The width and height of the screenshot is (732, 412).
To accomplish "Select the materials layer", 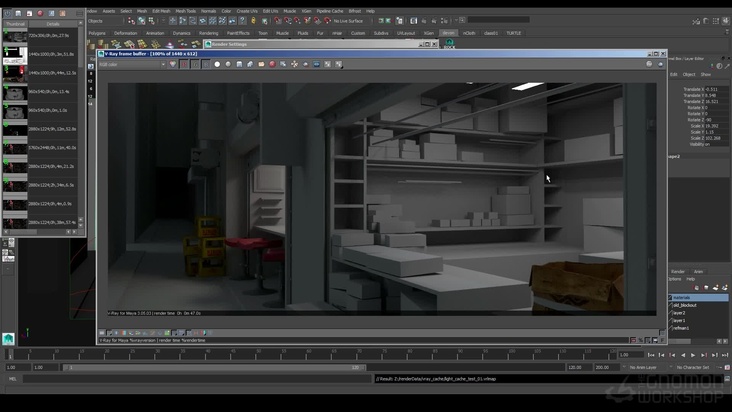I will [699, 298].
